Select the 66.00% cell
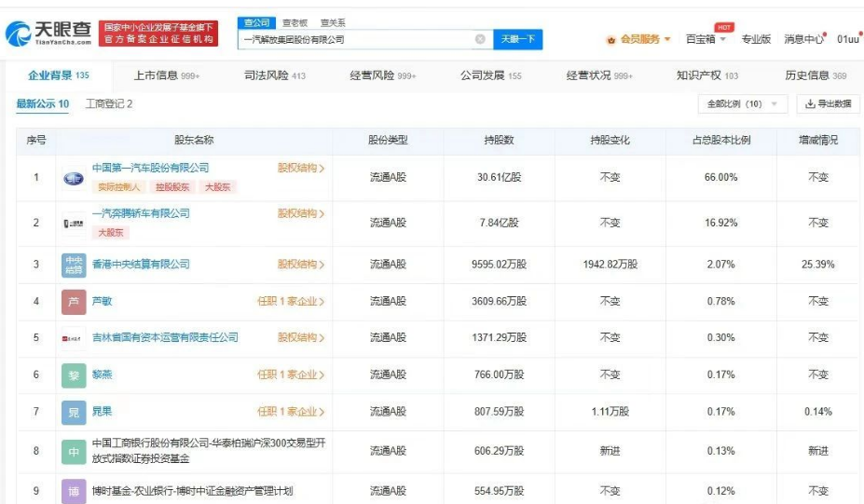This screenshot has width=864, height=504. click(x=720, y=177)
